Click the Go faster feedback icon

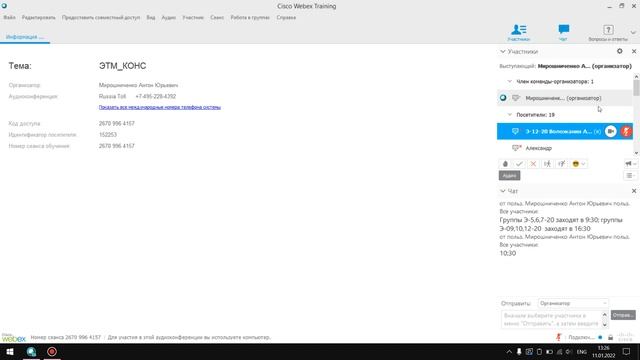[562, 164]
